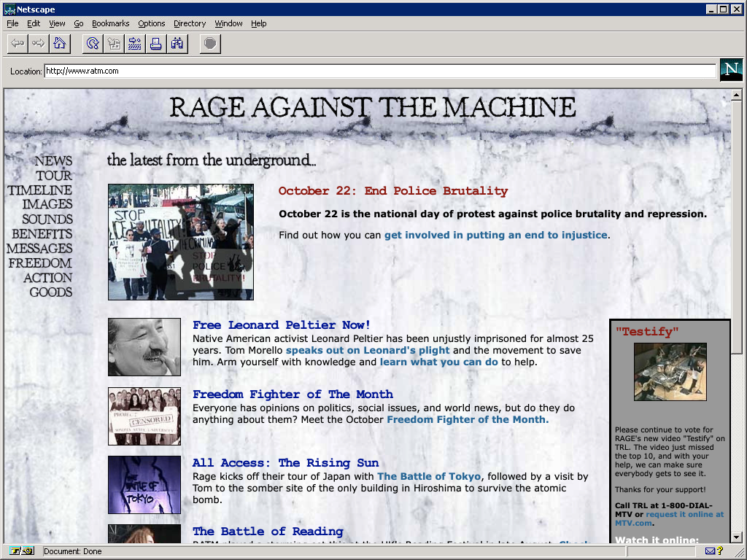Go to the Home page icon
Image resolution: width=747 pixels, height=560 pixels.
tap(59, 43)
